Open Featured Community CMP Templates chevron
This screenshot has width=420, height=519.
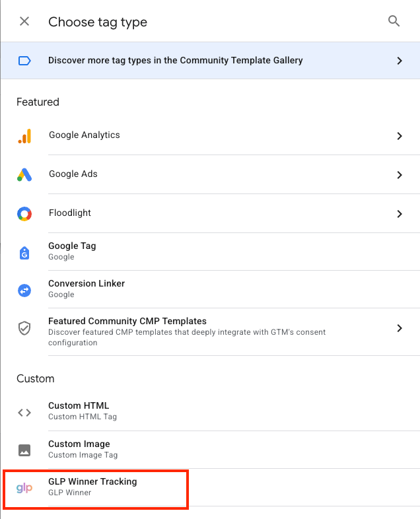(399, 328)
